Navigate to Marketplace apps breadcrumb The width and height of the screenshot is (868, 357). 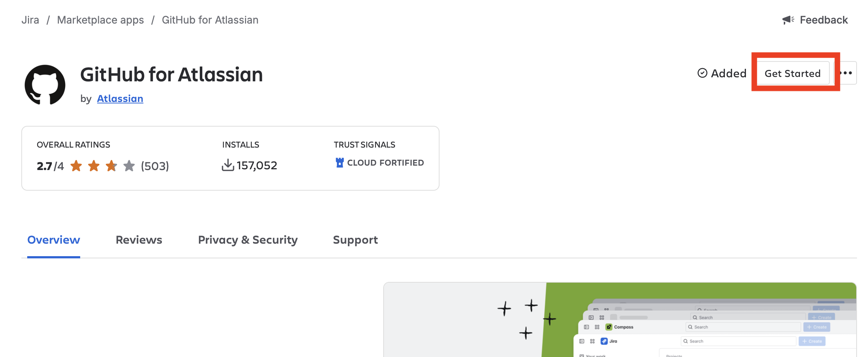(x=100, y=20)
